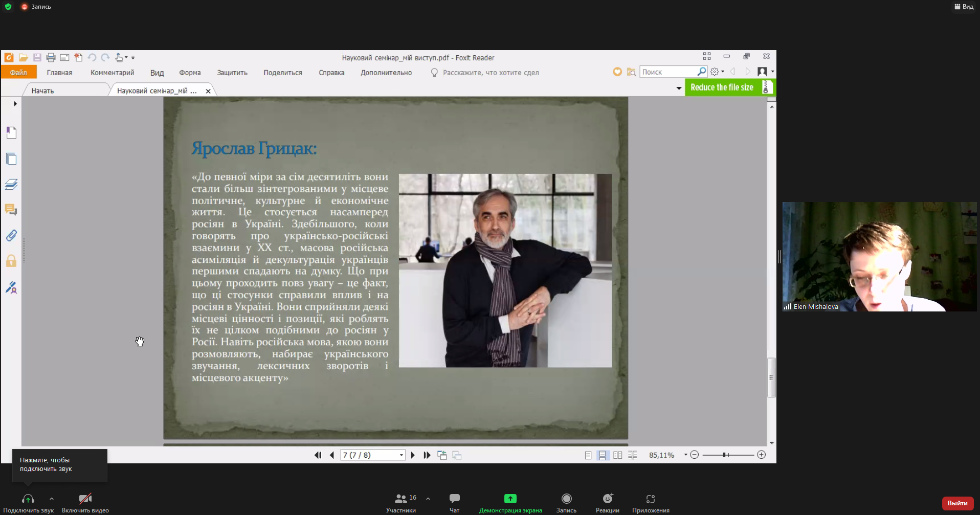
Task: Close the Науковий семінар_мій document tab
Action: coord(208,91)
